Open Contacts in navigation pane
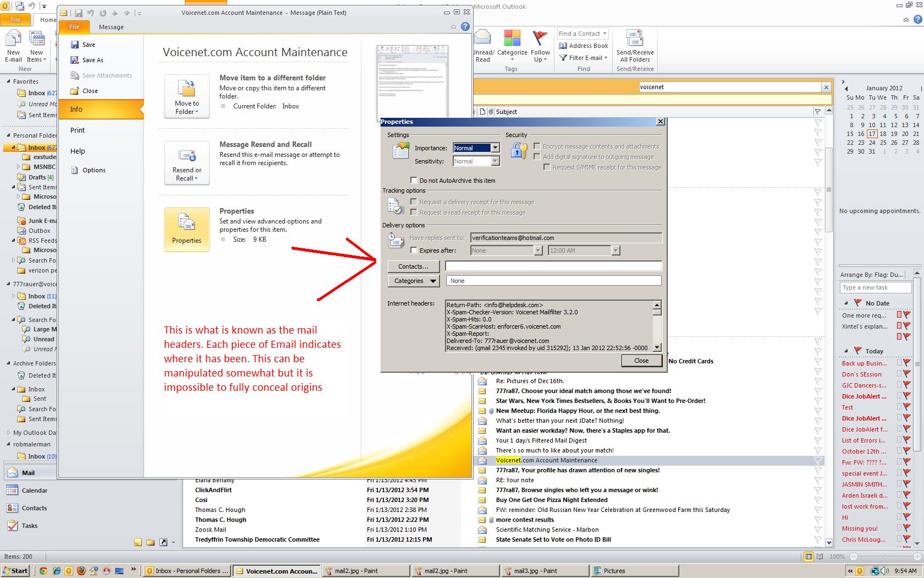Screen dimensions: 924x578 point(28,508)
